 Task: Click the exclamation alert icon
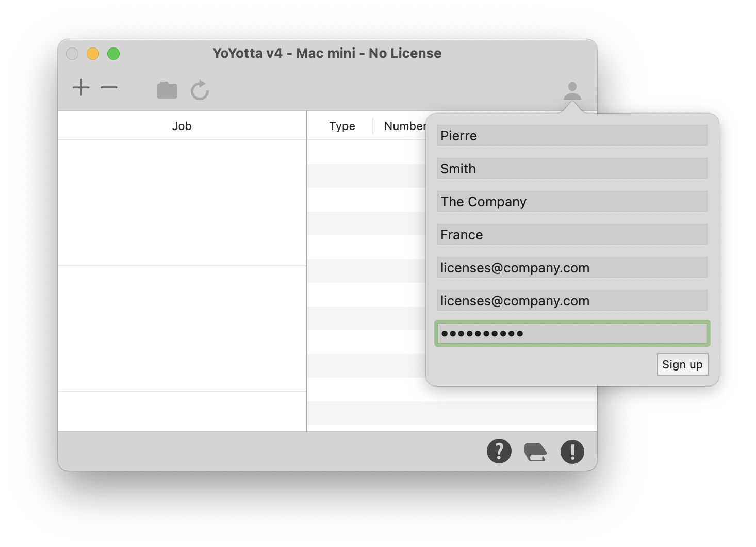point(572,452)
